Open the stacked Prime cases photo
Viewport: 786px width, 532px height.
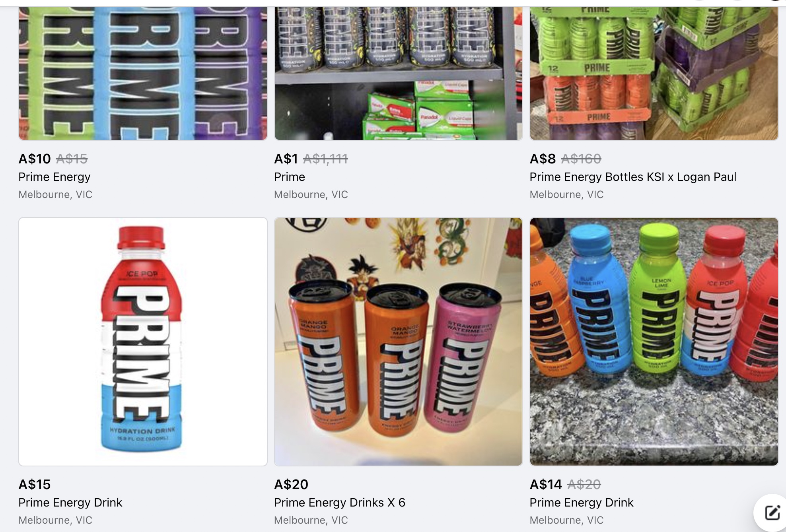click(654, 74)
